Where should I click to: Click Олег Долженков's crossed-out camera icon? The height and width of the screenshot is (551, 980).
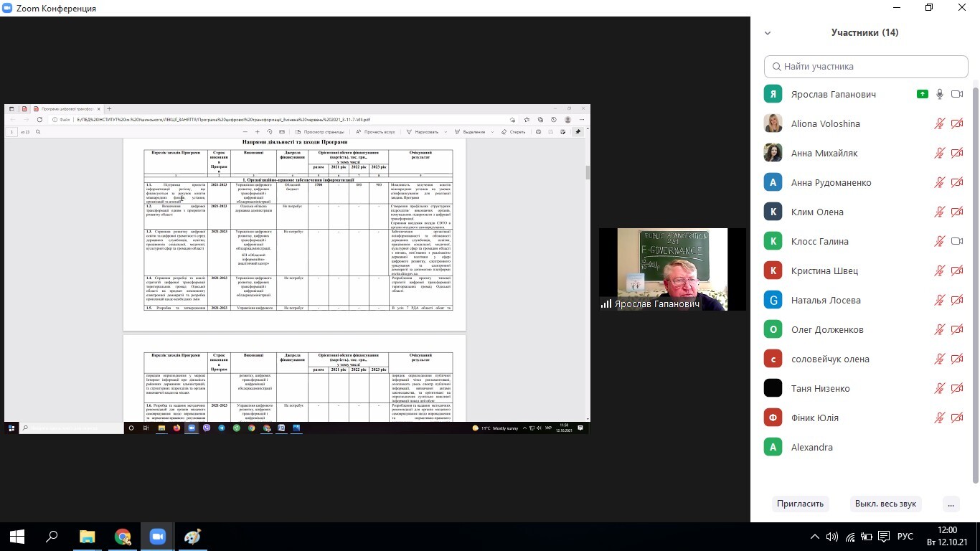(x=957, y=329)
